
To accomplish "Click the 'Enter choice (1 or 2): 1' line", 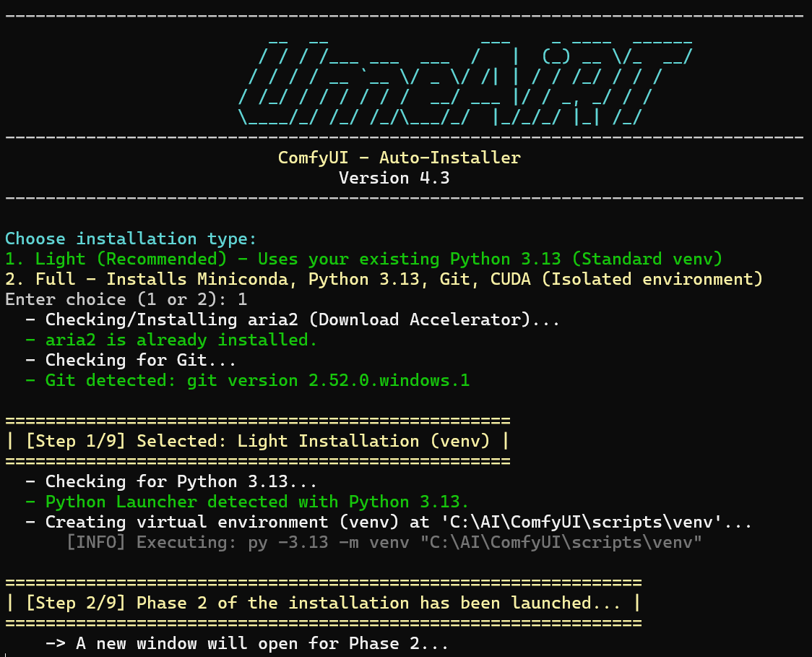I will [126, 299].
